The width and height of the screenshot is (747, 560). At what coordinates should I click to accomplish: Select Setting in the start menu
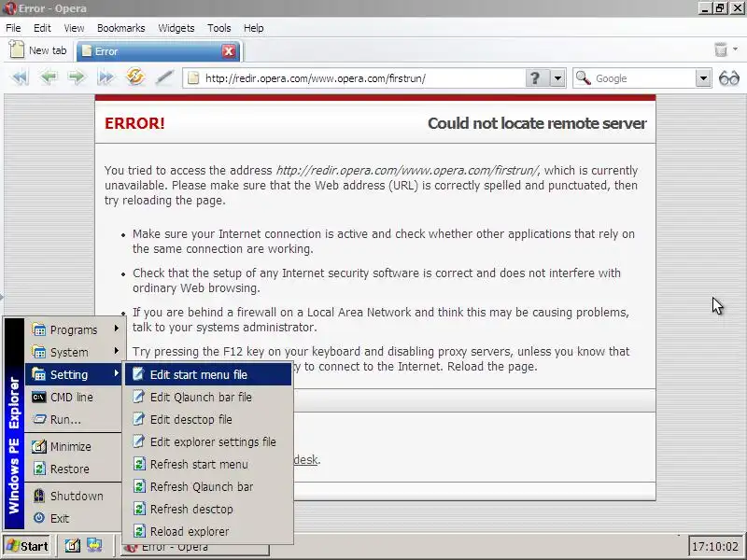(76, 374)
